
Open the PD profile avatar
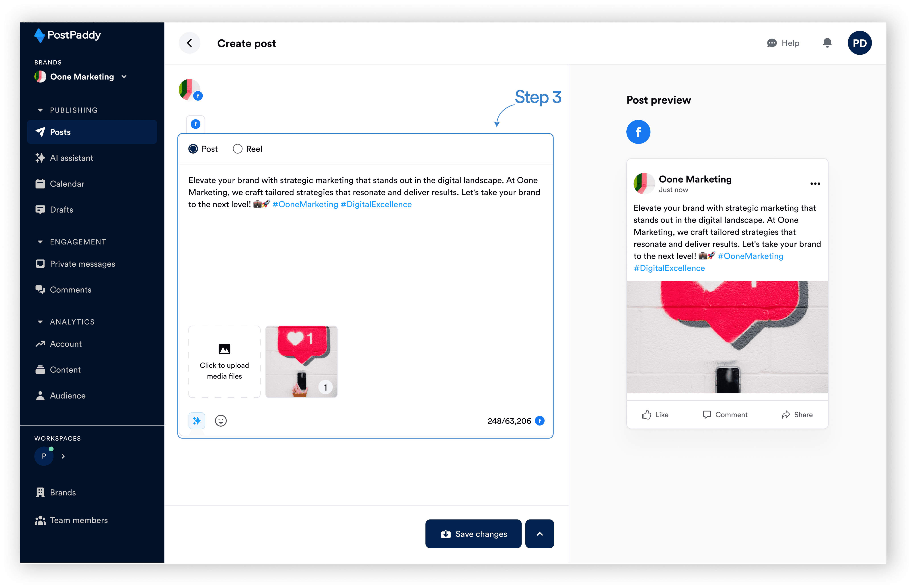click(859, 43)
